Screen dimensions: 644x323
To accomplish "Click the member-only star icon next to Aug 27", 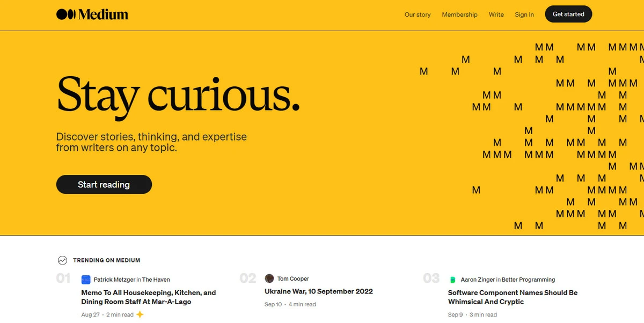I will tap(140, 314).
